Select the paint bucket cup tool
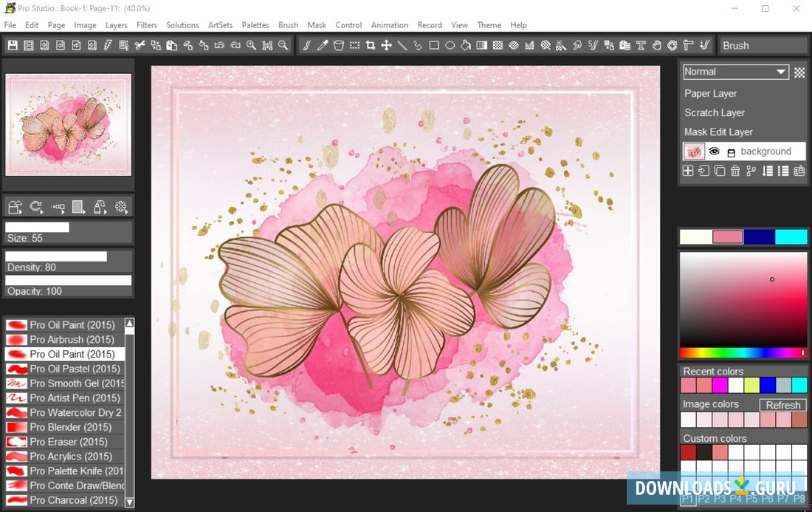The image size is (812, 512). coord(338,46)
